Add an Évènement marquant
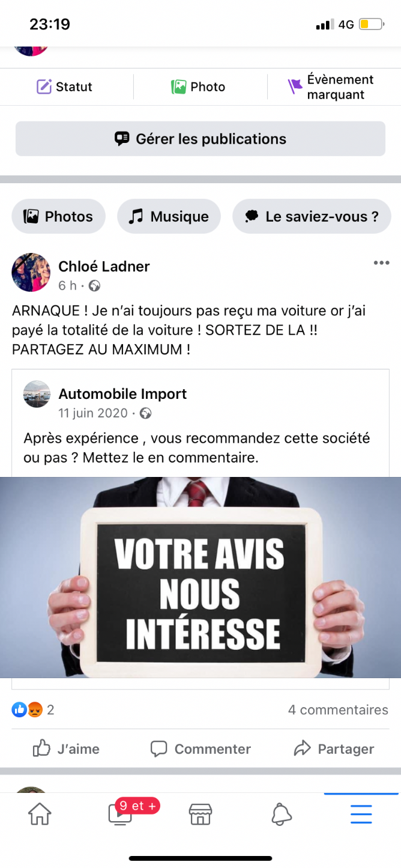 [330, 87]
